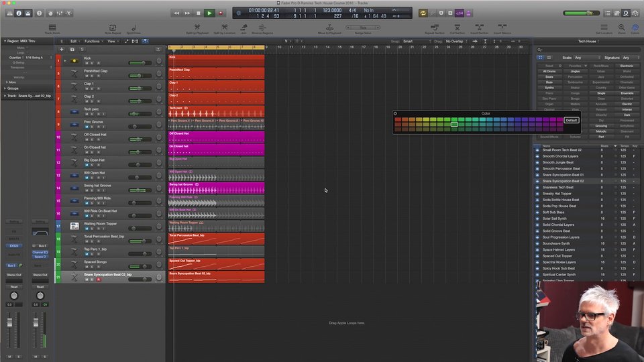
Task: Toggle the Inspector button in control bar
Action: point(19,13)
